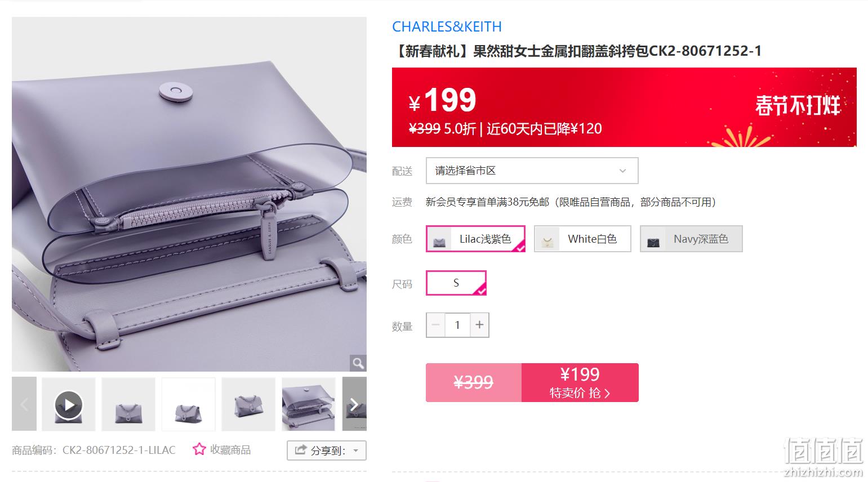This screenshot has height=482, width=868.
Task: Click the delivery dropdown chevron arrow
Action: 622,171
